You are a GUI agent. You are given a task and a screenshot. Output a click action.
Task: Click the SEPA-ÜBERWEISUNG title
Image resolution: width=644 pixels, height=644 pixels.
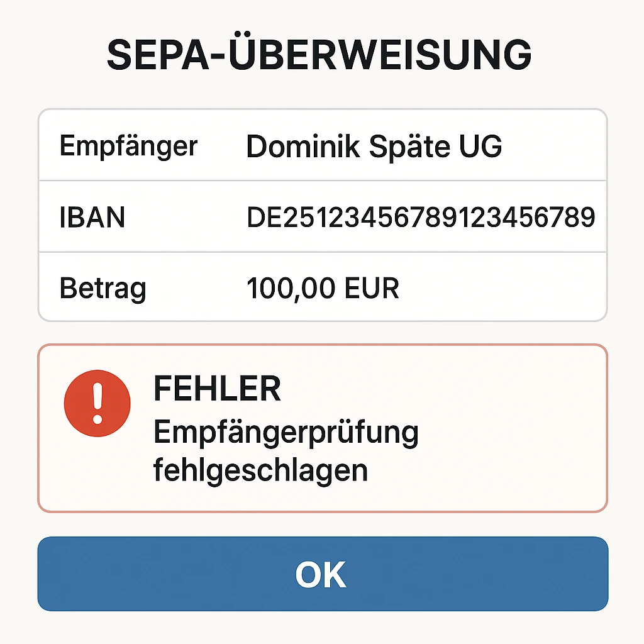319,55
